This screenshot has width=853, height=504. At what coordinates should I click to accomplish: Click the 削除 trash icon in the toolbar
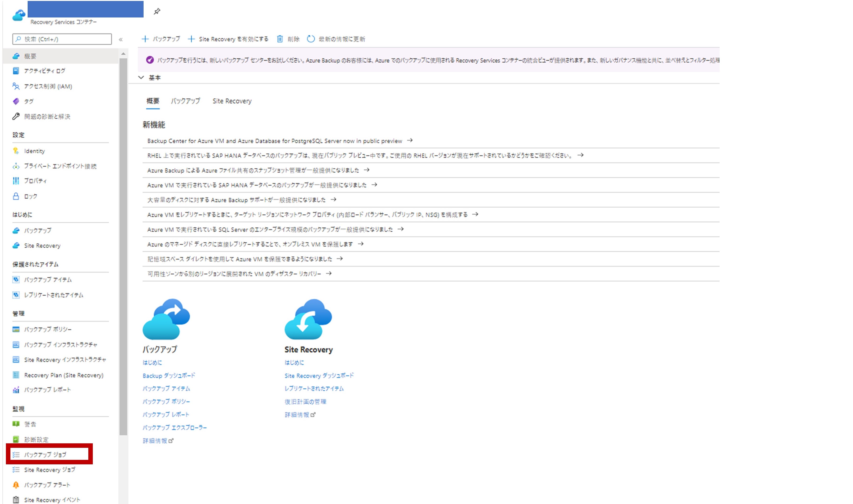click(x=280, y=39)
